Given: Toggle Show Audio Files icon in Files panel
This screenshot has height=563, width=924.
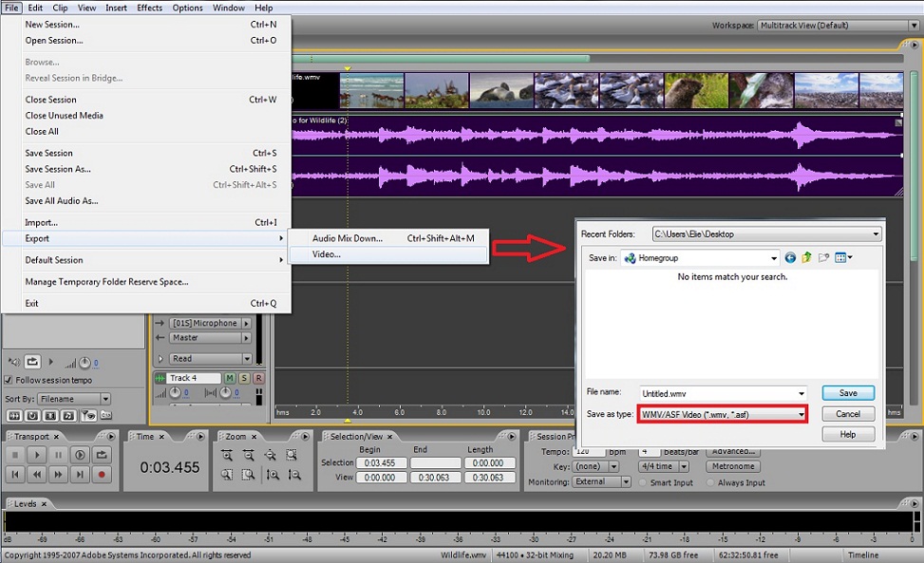Looking at the screenshot, I should pyautogui.click(x=14, y=416).
